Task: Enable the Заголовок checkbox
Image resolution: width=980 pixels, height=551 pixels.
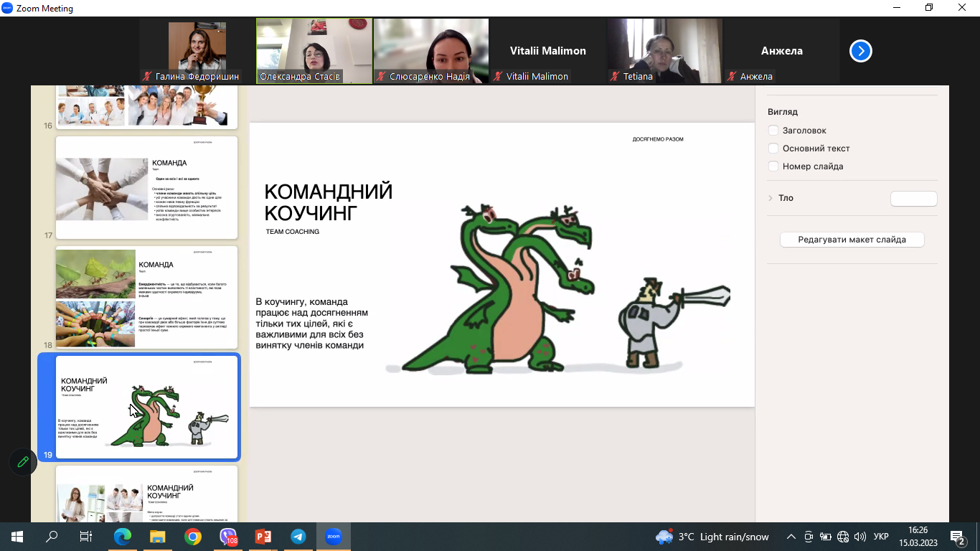Action: click(773, 131)
